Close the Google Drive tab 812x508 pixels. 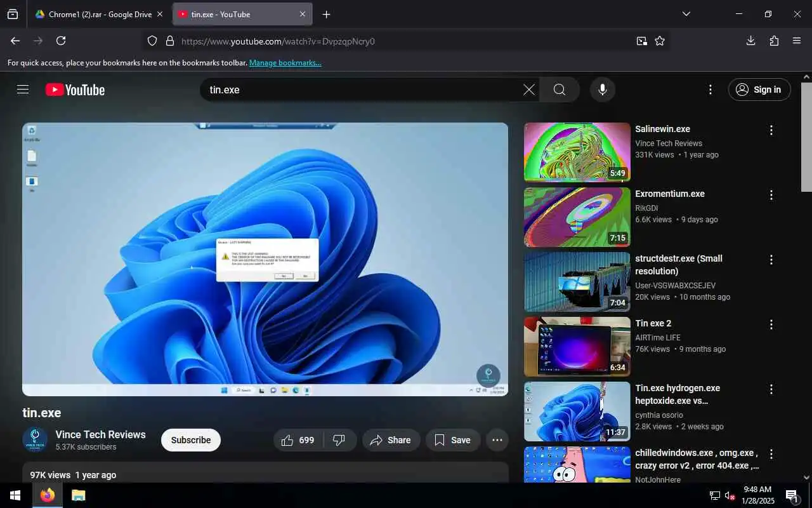pyautogui.click(x=159, y=14)
